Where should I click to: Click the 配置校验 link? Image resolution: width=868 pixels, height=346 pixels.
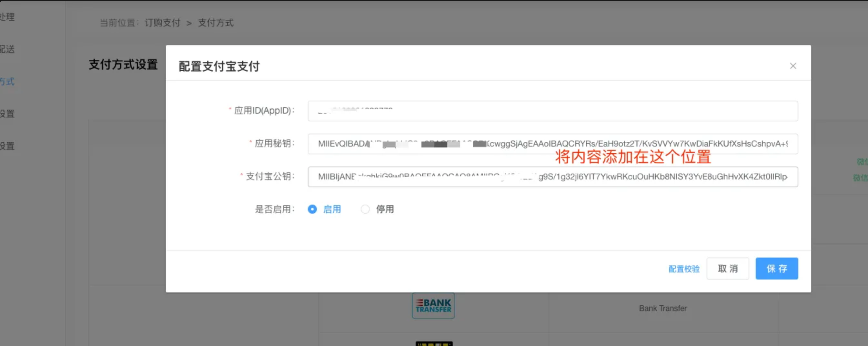point(684,269)
